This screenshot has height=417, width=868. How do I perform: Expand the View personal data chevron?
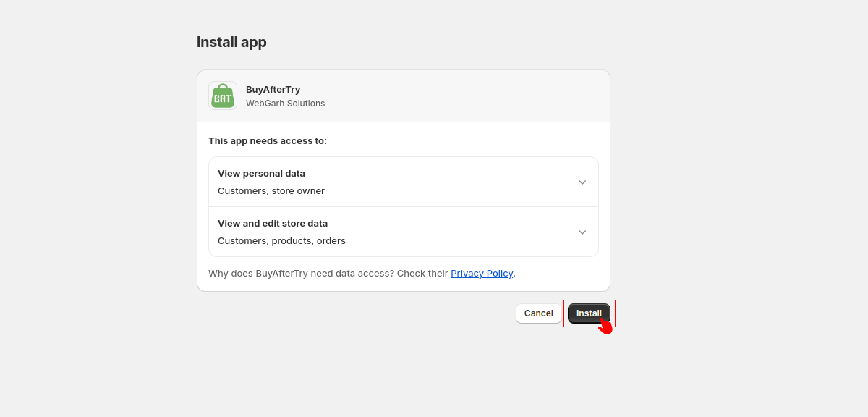tap(582, 182)
